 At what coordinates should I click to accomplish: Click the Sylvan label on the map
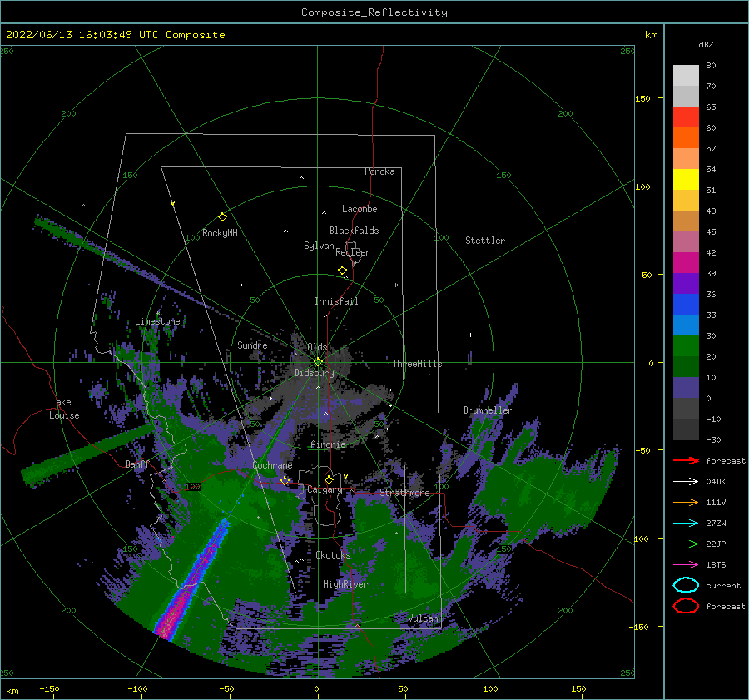pos(319,246)
